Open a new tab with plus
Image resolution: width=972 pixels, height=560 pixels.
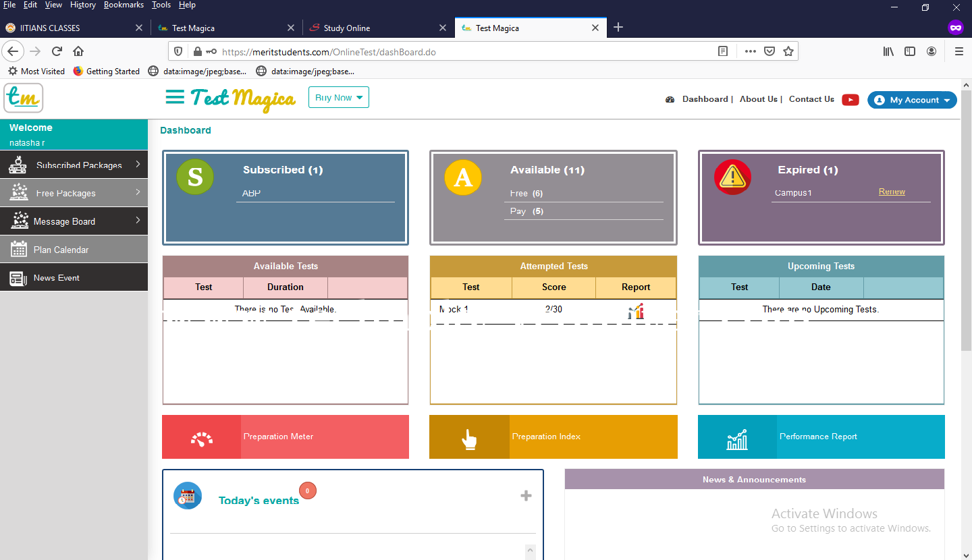pos(618,28)
